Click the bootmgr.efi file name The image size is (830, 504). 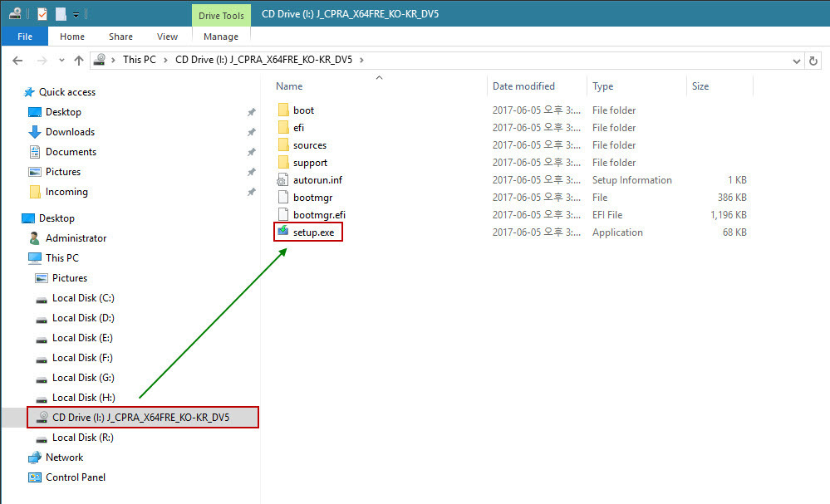click(319, 215)
